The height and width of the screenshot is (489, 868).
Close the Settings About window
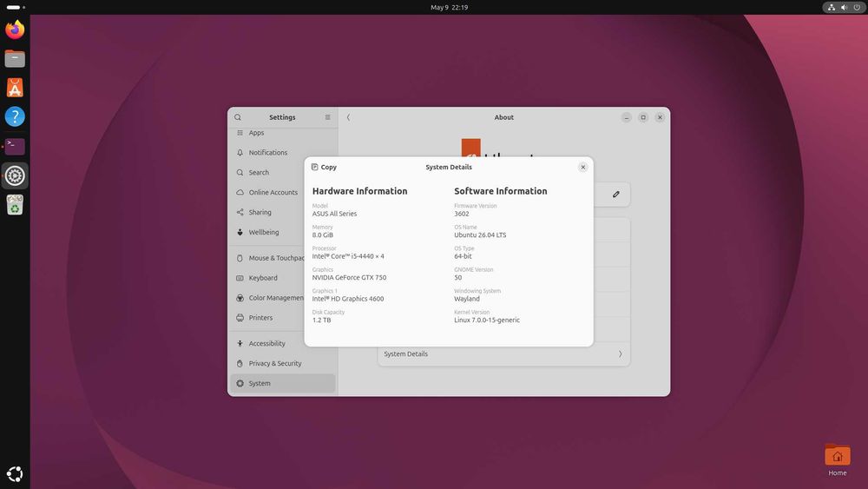click(x=660, y=117)
